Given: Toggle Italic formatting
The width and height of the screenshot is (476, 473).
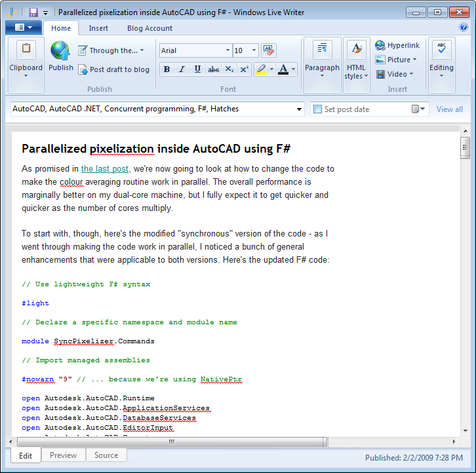Looking at the screenshot, I should coord(182,69).
